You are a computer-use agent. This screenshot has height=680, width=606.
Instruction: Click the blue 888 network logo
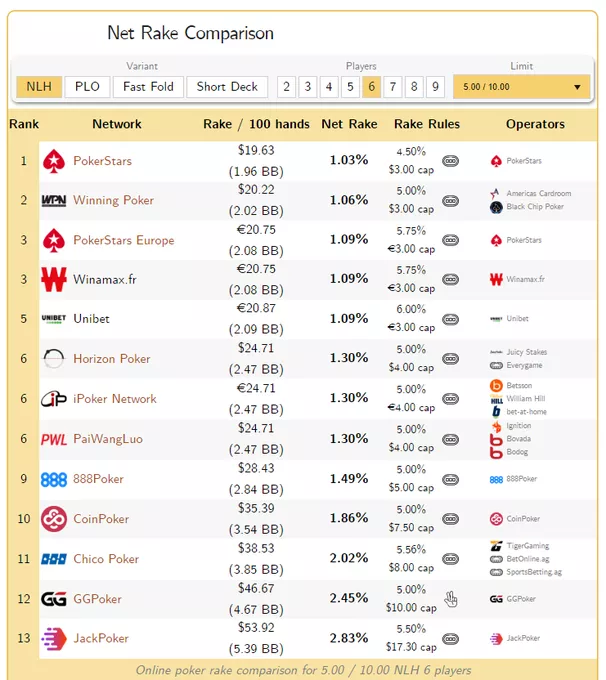pos(54,480)
